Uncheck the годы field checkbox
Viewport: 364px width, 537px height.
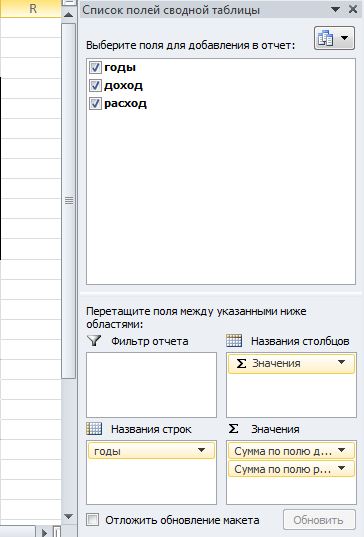click(x=95, y=67)
